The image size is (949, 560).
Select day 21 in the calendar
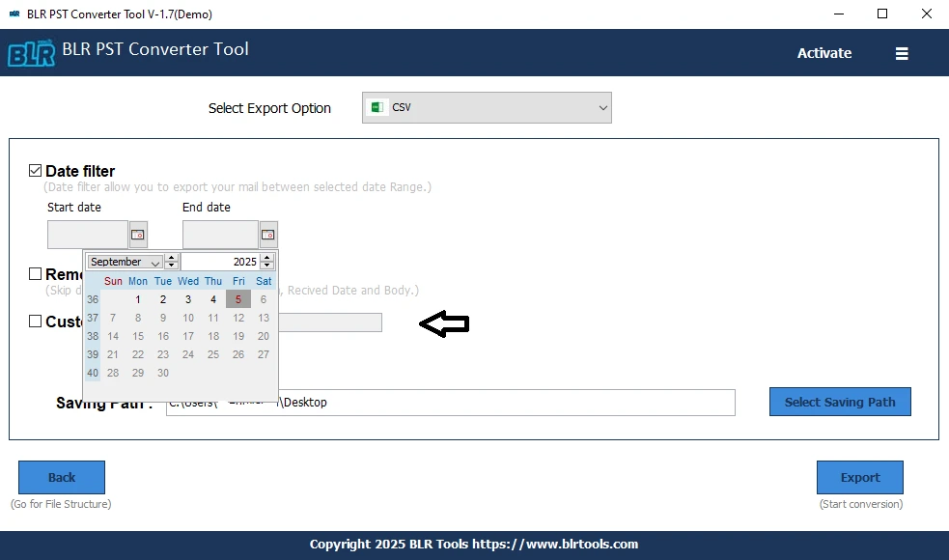pos(113,354)
